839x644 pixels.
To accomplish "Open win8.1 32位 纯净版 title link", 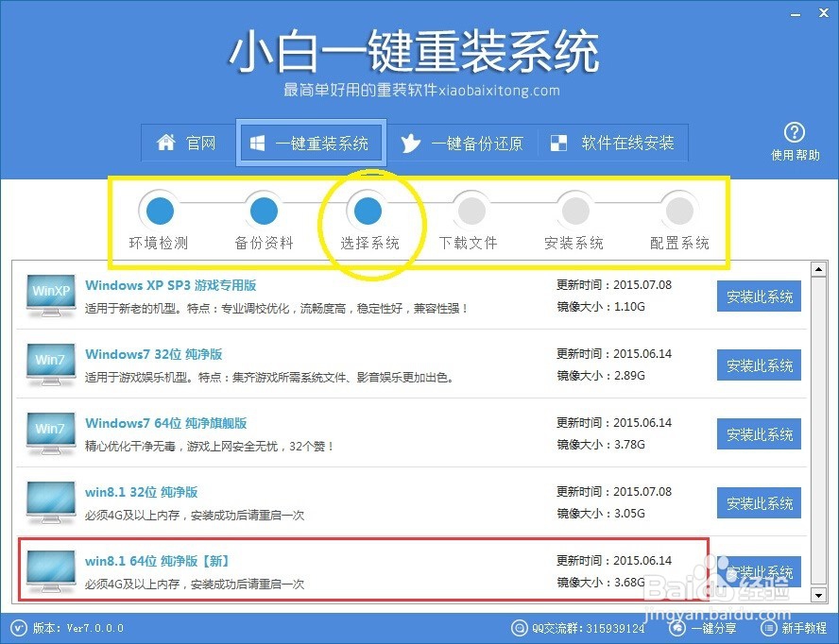I will [142, 493].
